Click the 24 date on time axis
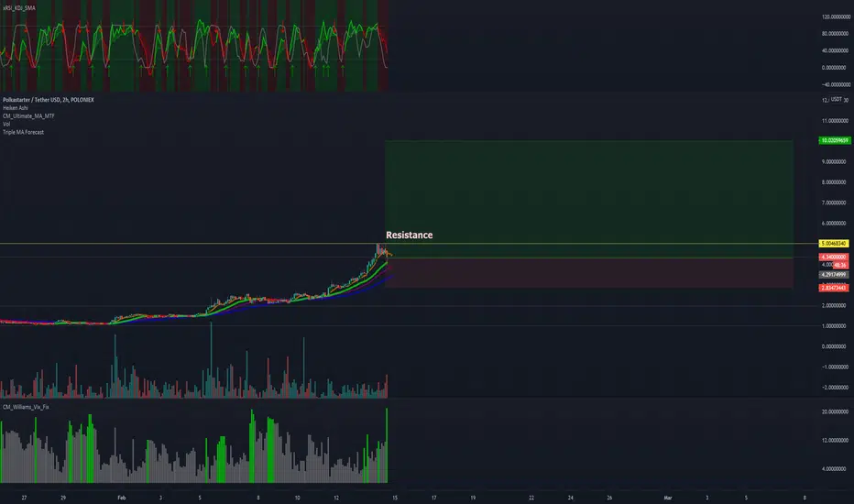The height and width of the screenshot is (504, 854). click(x=570, y=498)
